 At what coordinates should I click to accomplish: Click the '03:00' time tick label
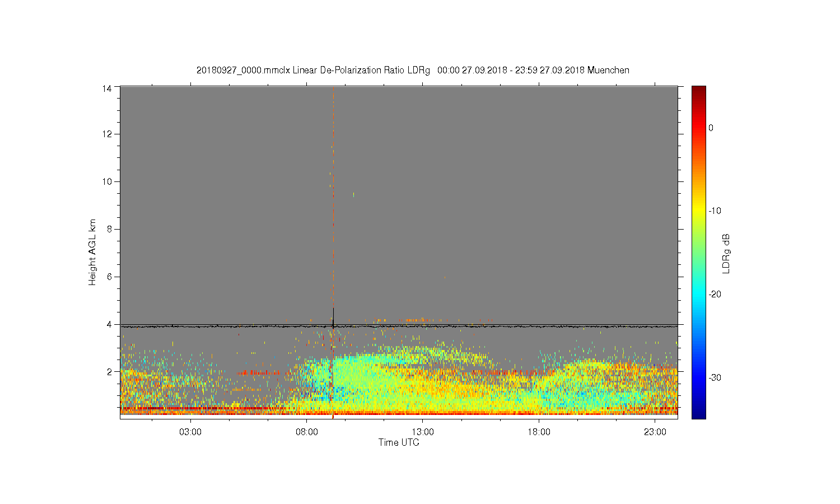190,432
